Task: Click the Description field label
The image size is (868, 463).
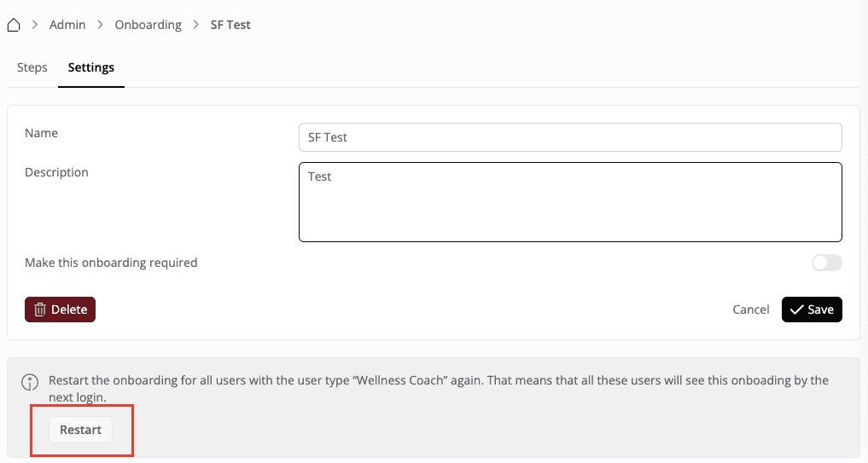Action: click(x=56, y=172)
